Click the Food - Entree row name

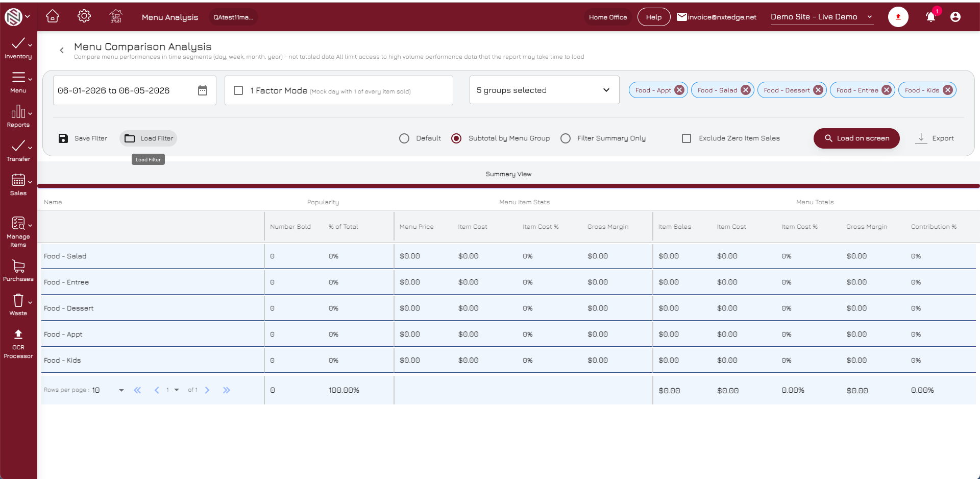pos(66,282)
